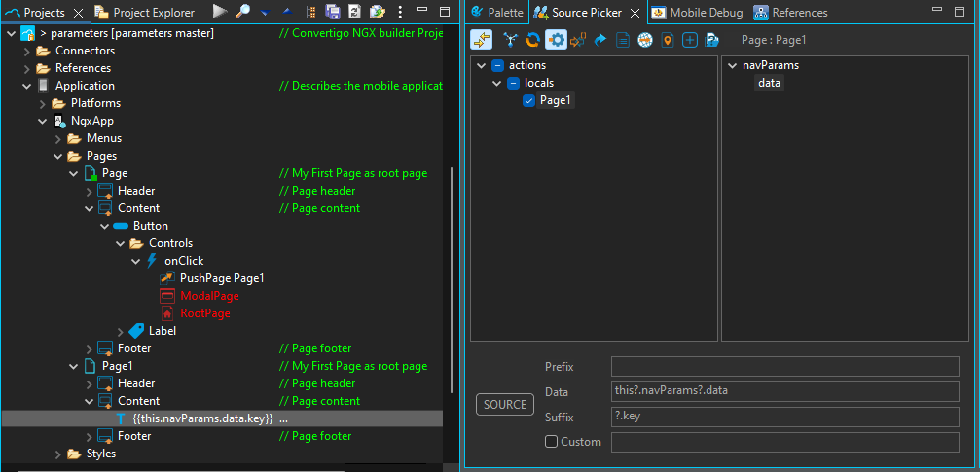Click the orange arrows with brackets icon

click(x=578, y=40)
